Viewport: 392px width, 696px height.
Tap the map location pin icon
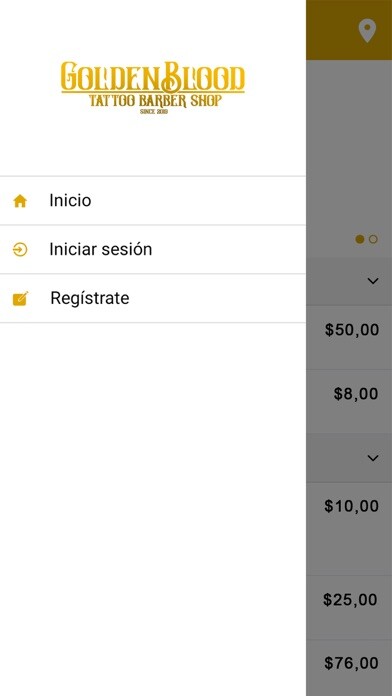pos(367,31)
